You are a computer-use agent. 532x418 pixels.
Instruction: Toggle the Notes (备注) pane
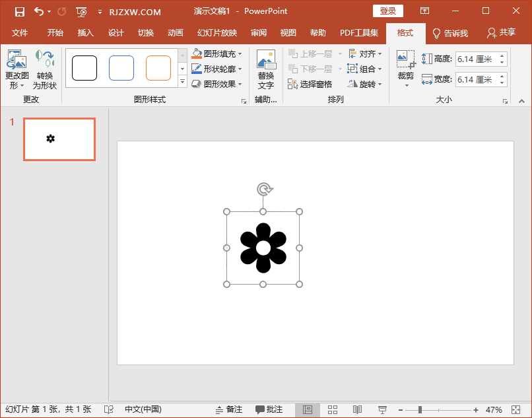tap(229, 409)
